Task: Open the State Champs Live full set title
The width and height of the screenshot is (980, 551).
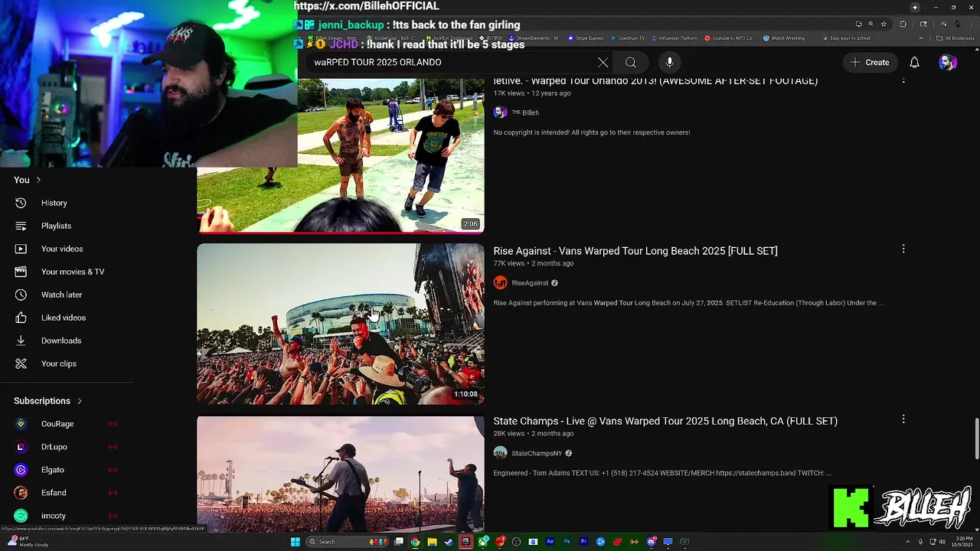Action: (665, 421)
